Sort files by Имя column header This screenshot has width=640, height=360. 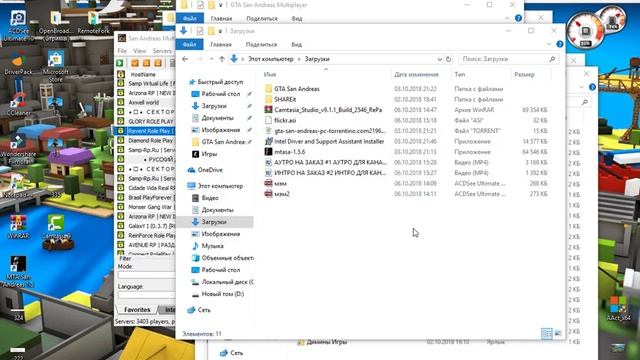pyautogui.click(x=270, y=74)
